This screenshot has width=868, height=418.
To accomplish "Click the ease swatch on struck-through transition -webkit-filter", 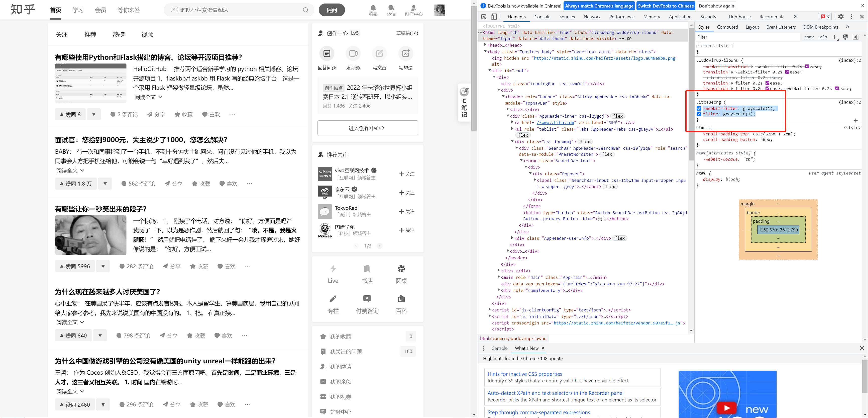I will click(x=787, y=72).
